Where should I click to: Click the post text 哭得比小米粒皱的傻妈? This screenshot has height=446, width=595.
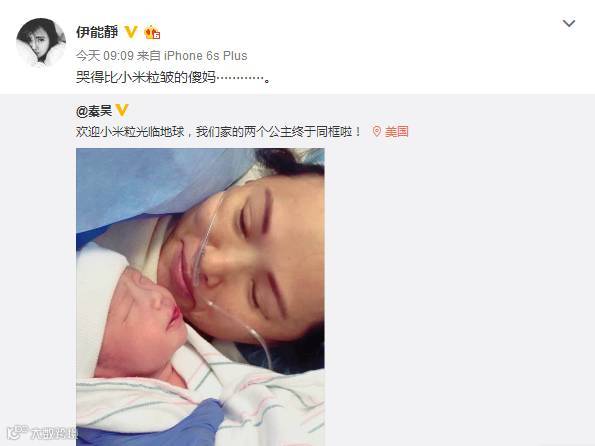coord(146,77)
